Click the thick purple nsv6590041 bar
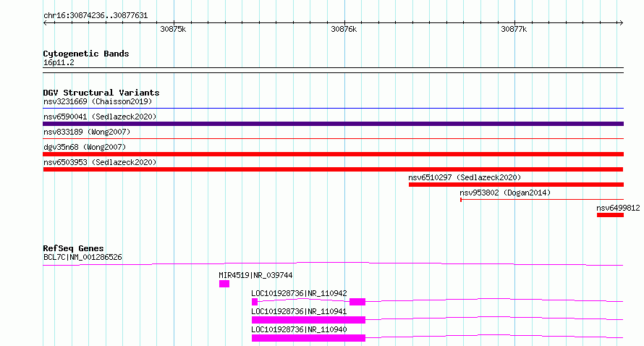Screen dimensions: 644x346 point(333,124)
